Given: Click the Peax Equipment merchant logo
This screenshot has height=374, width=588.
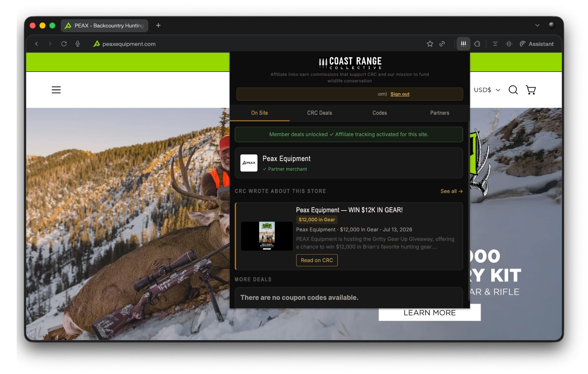Looking at the screenshot, I should pyautogui.click(x=249, y=163).
